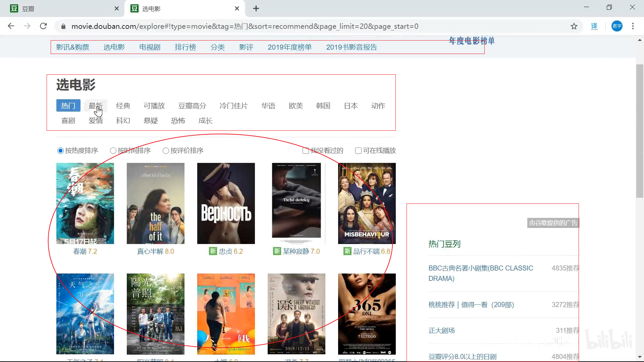
Task: Open The Half of It poster
Action: coord(156,203)
